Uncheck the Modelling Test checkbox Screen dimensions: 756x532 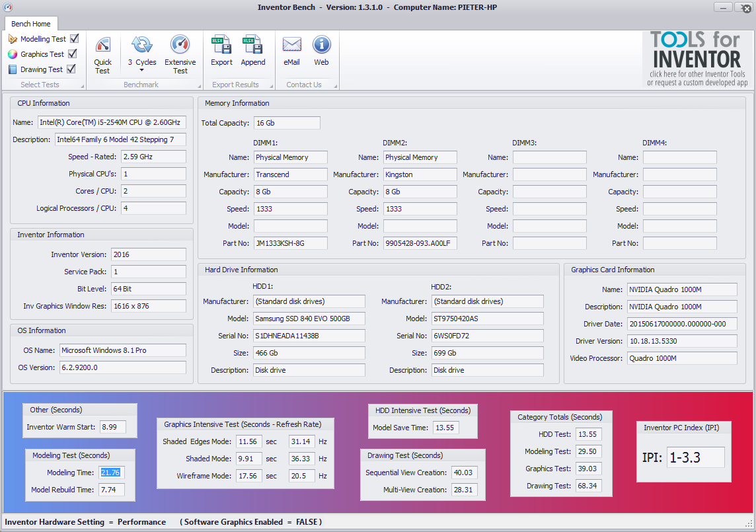coord(74,38)
